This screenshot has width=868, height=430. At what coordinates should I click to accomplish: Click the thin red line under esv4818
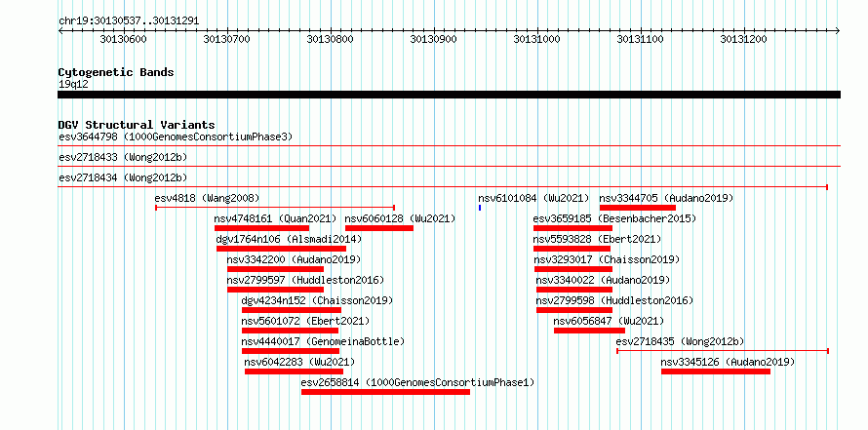tap(275, 208)
